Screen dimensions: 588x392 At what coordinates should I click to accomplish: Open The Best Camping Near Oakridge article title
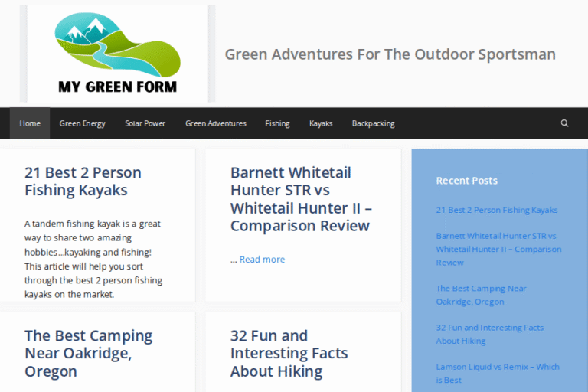(x=88, y=353)
